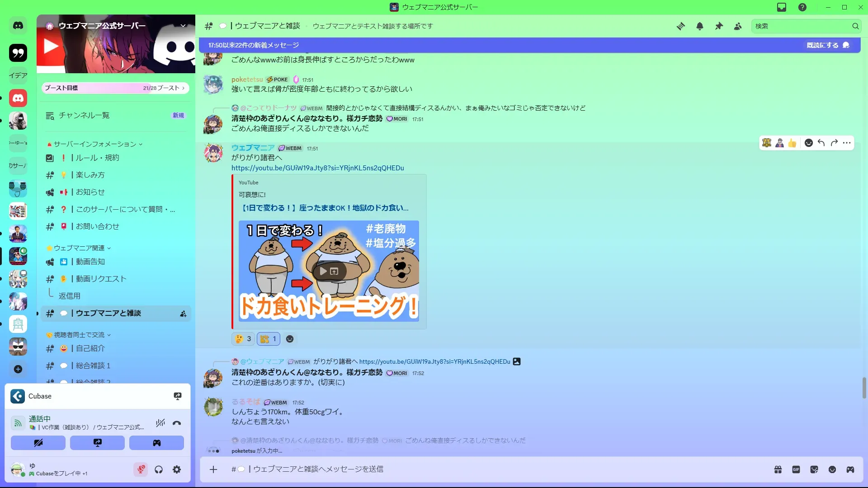Open the 動画告知 channel
This screenshot has width=868, height=488.
coord(90,262)
